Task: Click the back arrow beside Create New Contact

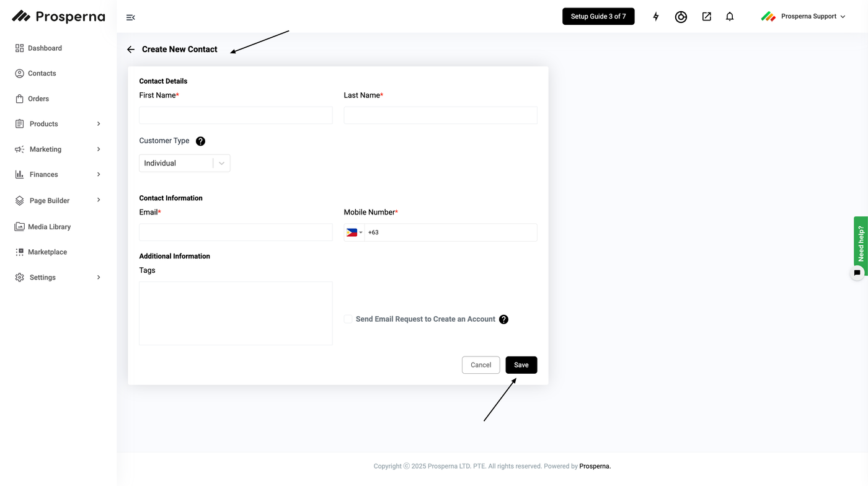Action: pyautogui.click(x=131, y=50)
